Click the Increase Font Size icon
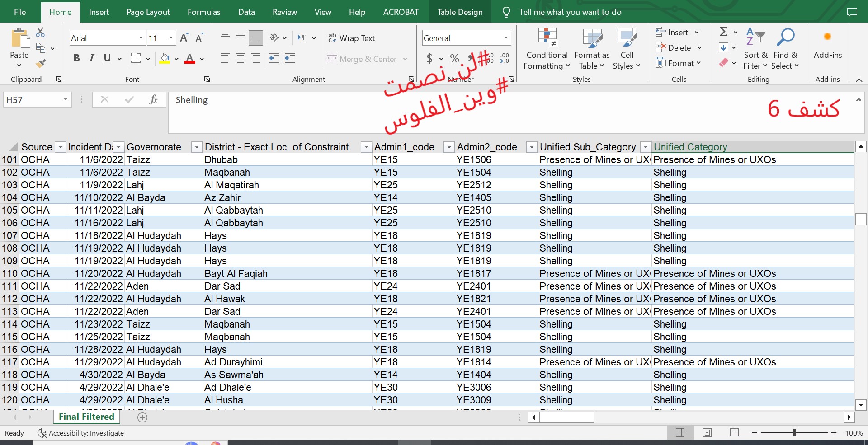 pos(184,38)
